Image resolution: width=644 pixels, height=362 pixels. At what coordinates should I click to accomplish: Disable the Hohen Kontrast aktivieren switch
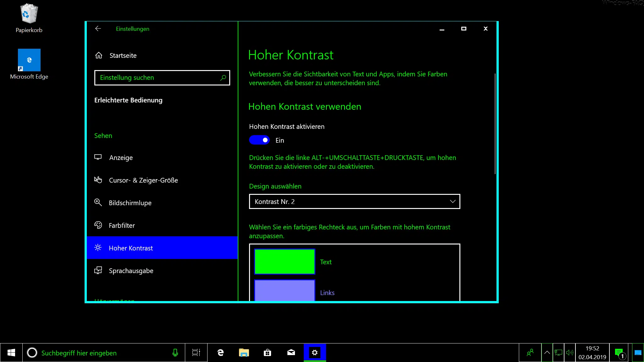[259, 140]
